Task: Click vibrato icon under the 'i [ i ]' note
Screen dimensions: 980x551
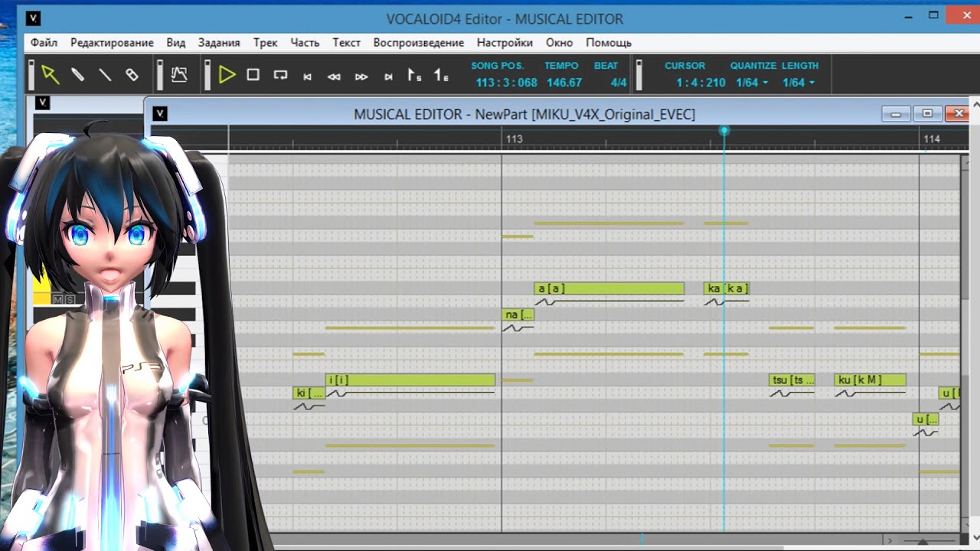Action: click(338, 393)
